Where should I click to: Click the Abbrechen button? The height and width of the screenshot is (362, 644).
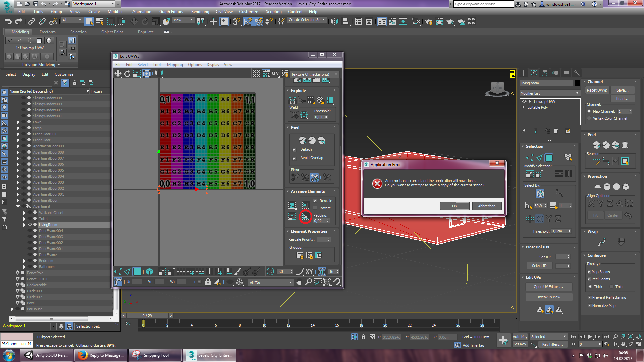[486, 206]
